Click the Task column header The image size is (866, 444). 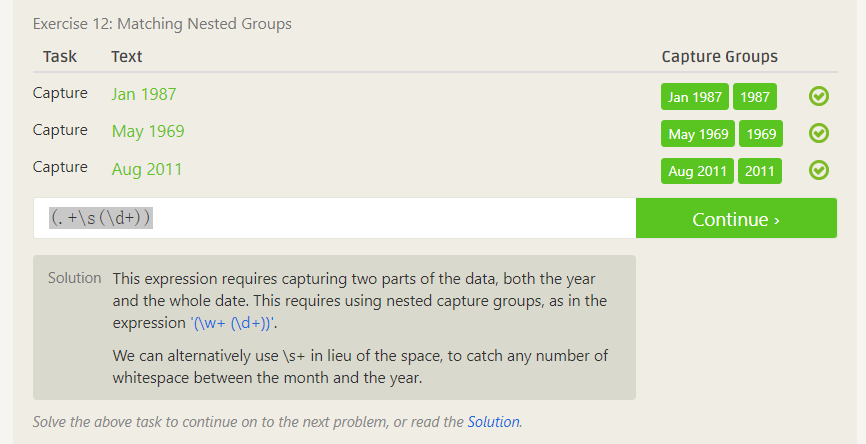click(x=60, y=57)
